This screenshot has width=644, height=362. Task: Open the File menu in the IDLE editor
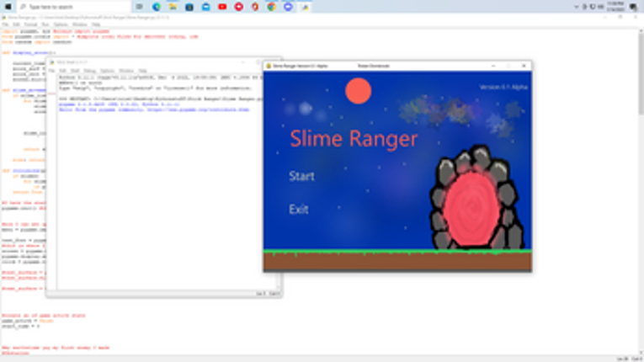6,24
